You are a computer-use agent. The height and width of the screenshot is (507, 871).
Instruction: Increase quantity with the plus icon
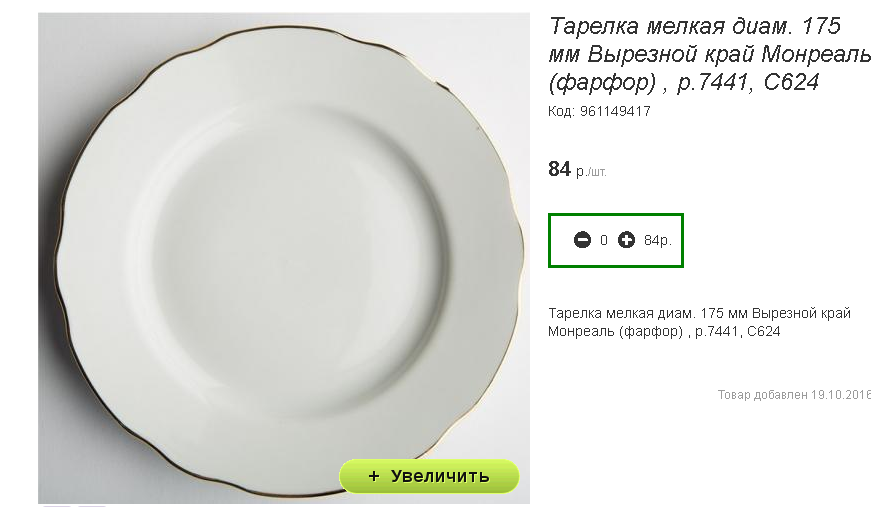tap(626, 240)
